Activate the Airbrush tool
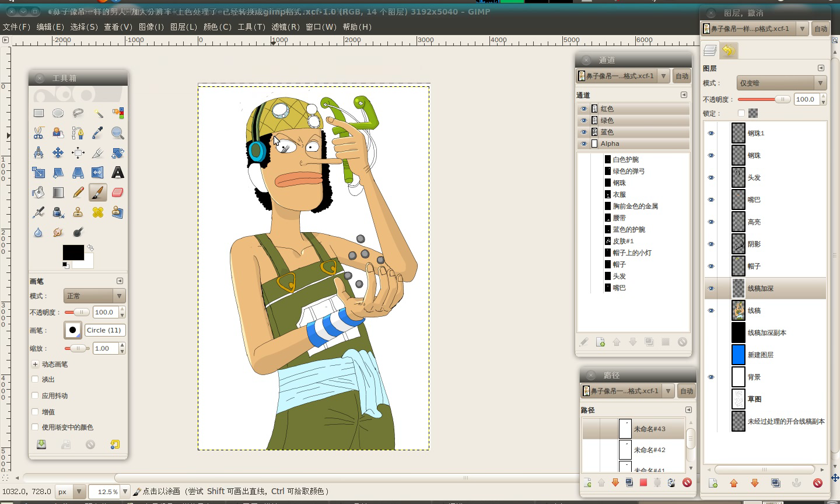Screen dimensions: 840x504 [38, 212]
